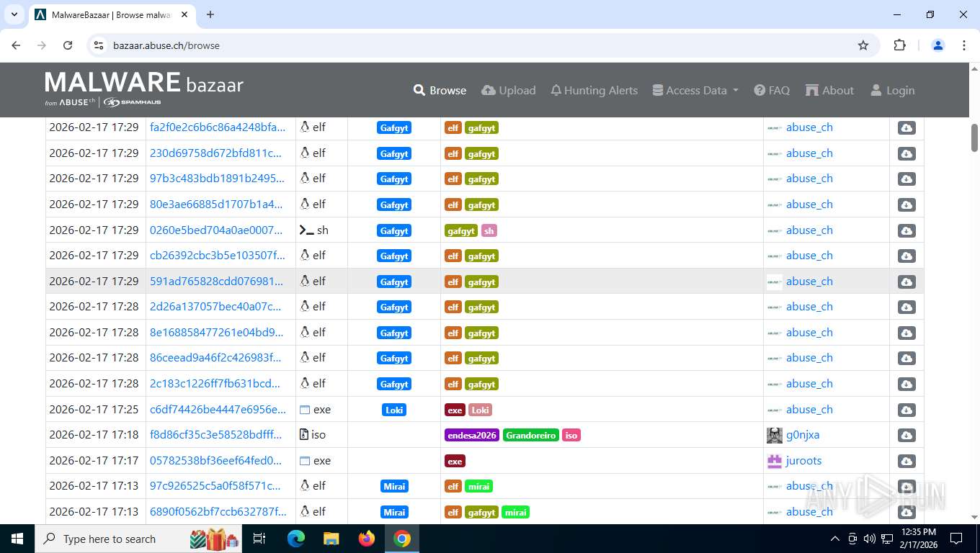
Task: View site information icon in address bar
Action: (x=99, y=45)
